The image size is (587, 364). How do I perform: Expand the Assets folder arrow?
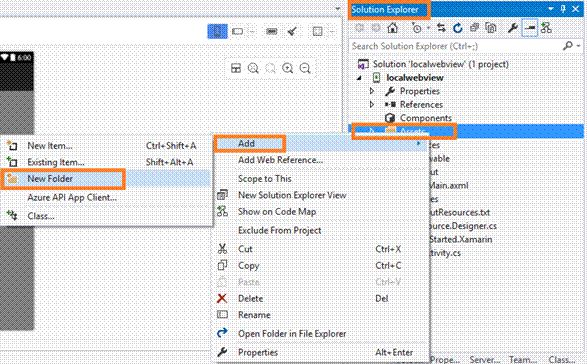(372, 131)
